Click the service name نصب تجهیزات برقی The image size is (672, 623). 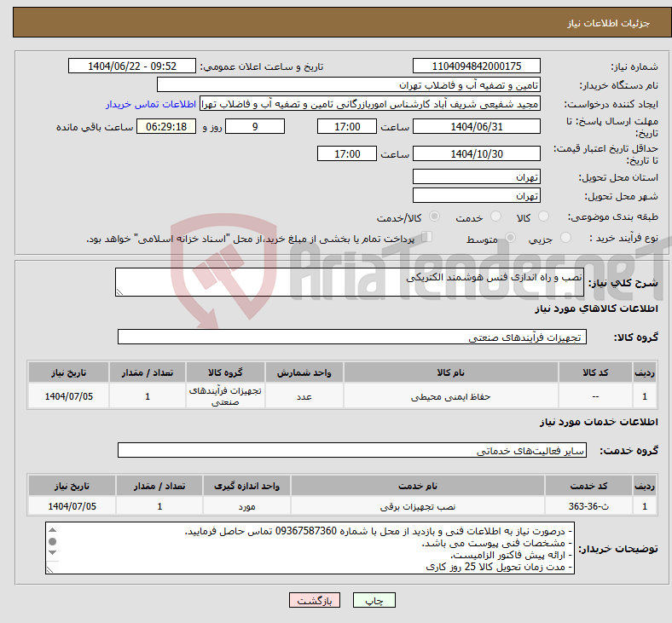pos(418,506)
